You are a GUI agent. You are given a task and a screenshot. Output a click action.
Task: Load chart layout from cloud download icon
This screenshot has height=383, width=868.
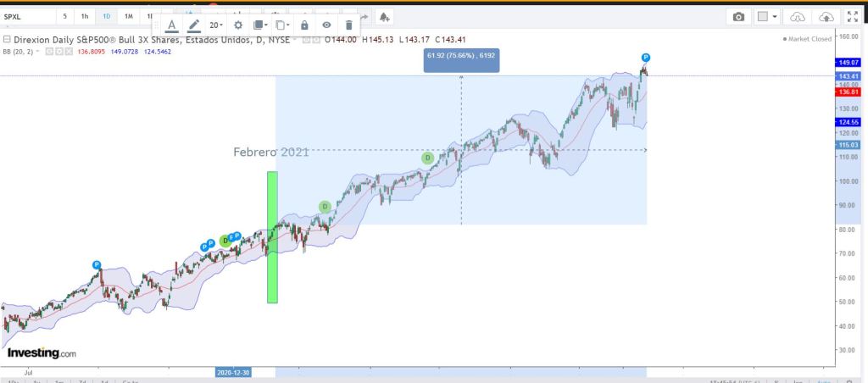pos(797,17)
